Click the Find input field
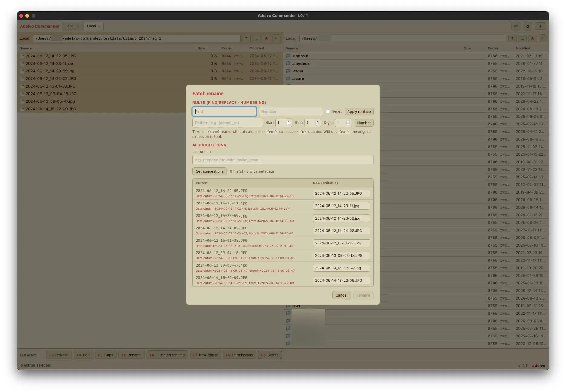 (x=225, y=111)
